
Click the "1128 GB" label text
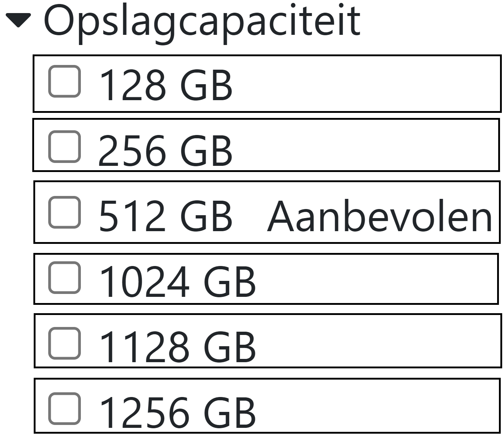(177, 347)
